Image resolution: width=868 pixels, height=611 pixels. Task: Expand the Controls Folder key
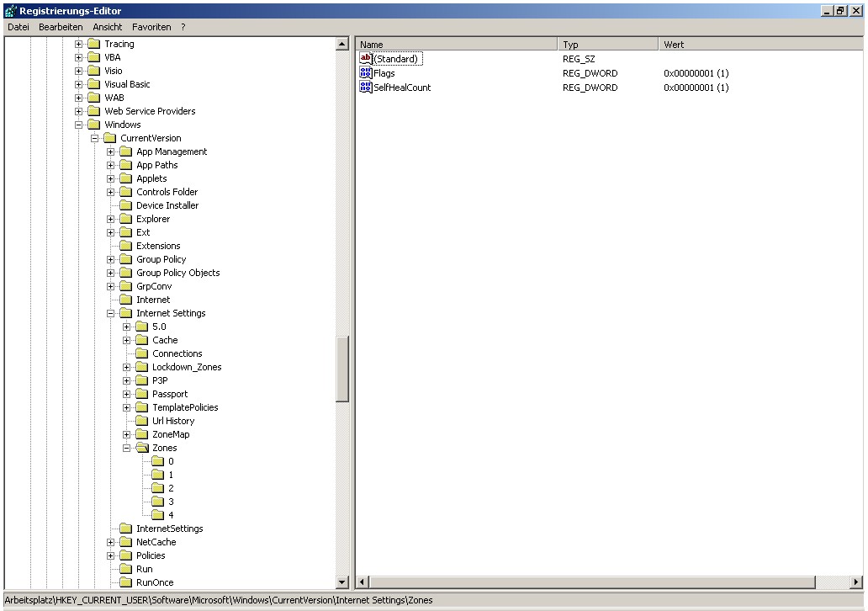111,192
